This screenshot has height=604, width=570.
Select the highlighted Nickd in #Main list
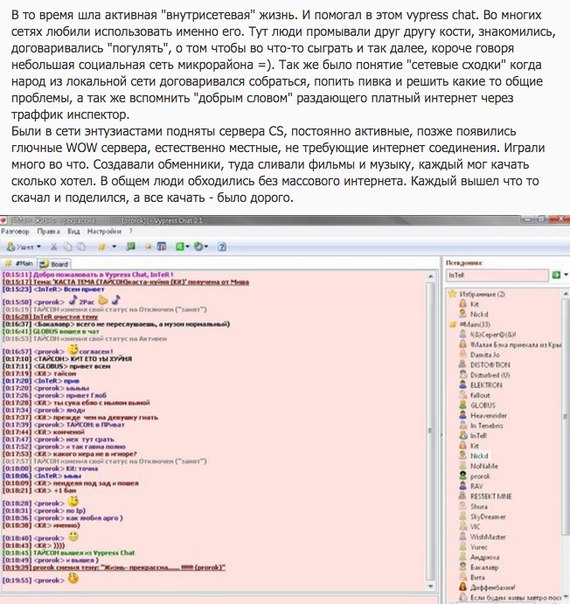coord(479,456)
